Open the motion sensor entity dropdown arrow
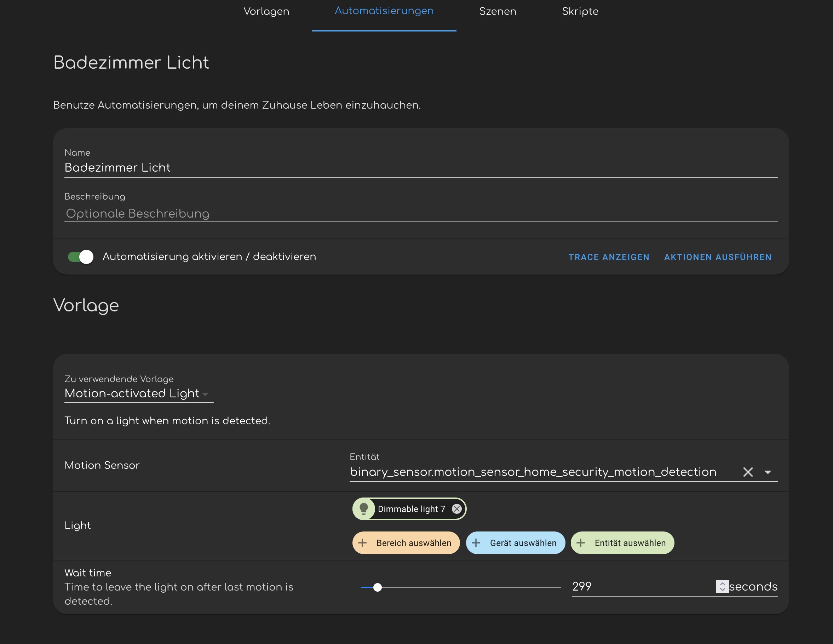 (768, 472)
